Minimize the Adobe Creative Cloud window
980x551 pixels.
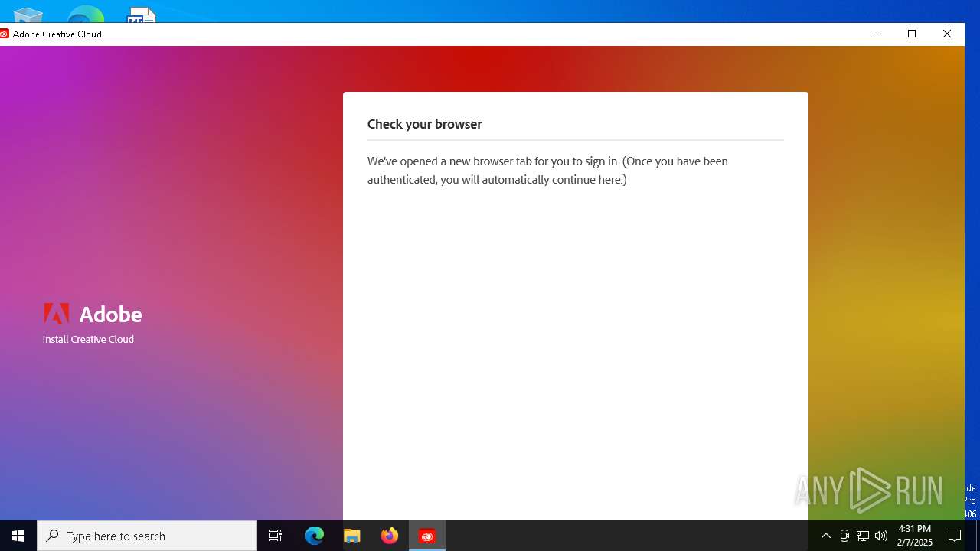point(877,34)
